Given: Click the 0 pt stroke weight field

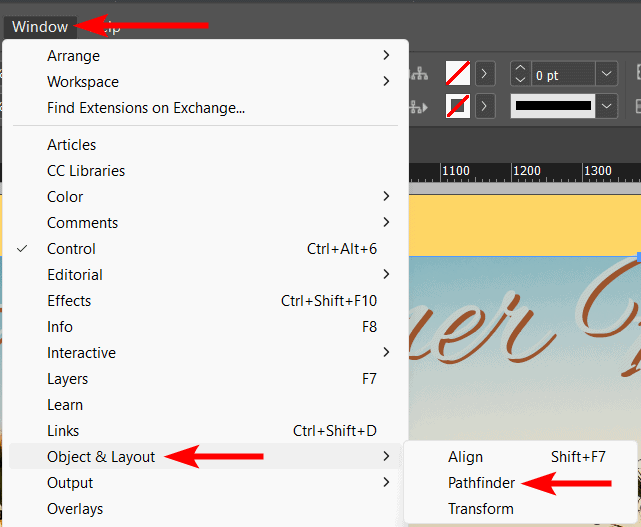Looking at the screenshot, I should point(562,74).
